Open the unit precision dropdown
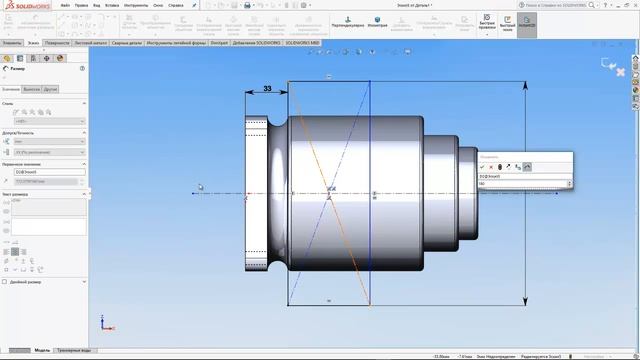The width and height of the screenshot is (640, 360). tap(49, 152)
